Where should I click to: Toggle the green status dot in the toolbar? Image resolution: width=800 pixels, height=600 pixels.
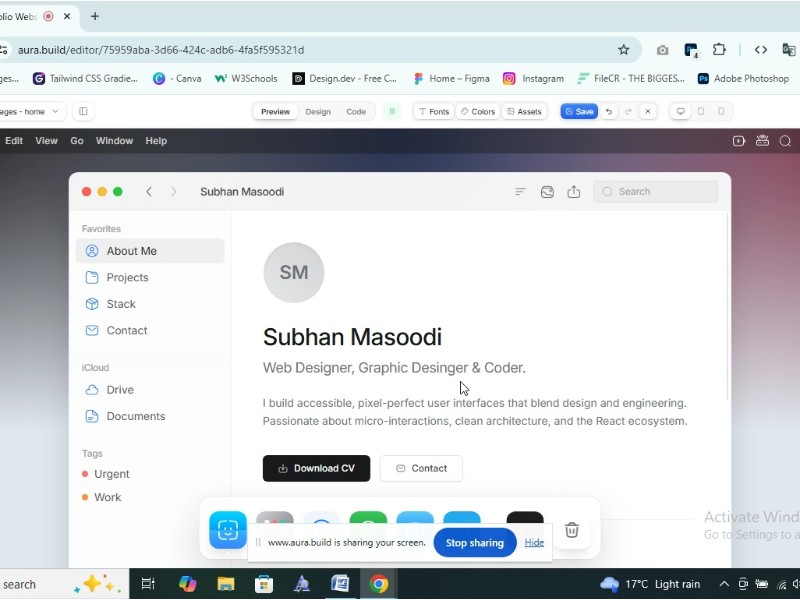391,111
